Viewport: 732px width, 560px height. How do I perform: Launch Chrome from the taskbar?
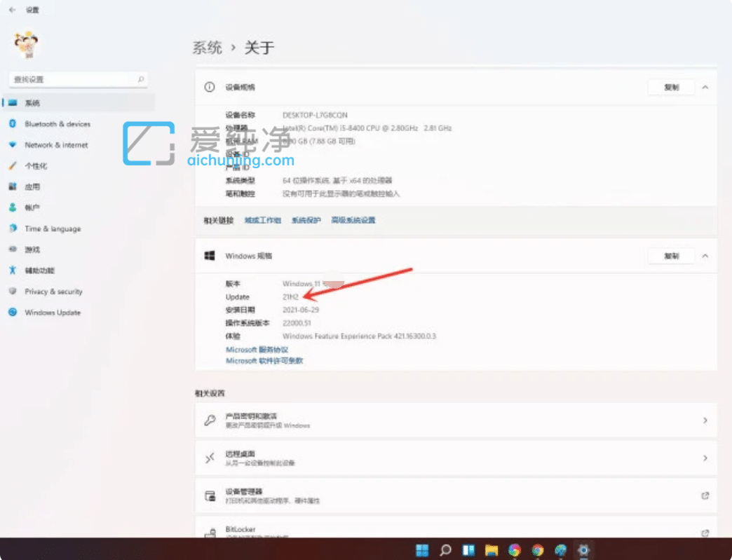tap(537, 550)
